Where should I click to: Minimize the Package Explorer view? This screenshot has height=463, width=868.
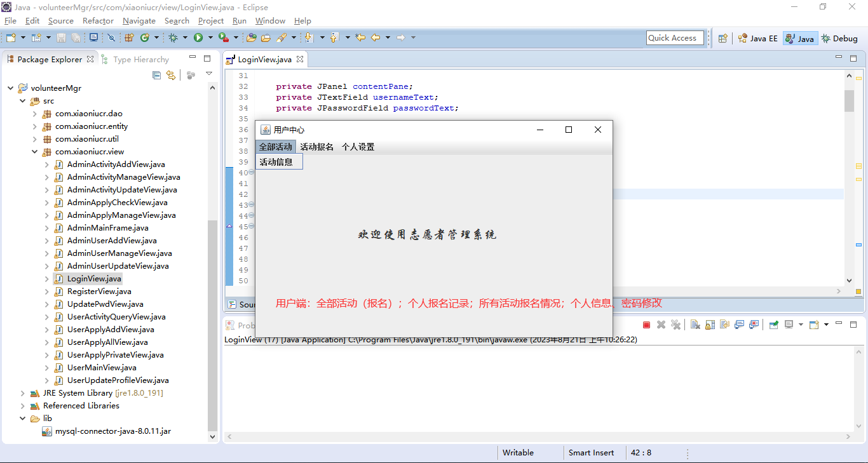pyautogui.click(x=193, y=58)
